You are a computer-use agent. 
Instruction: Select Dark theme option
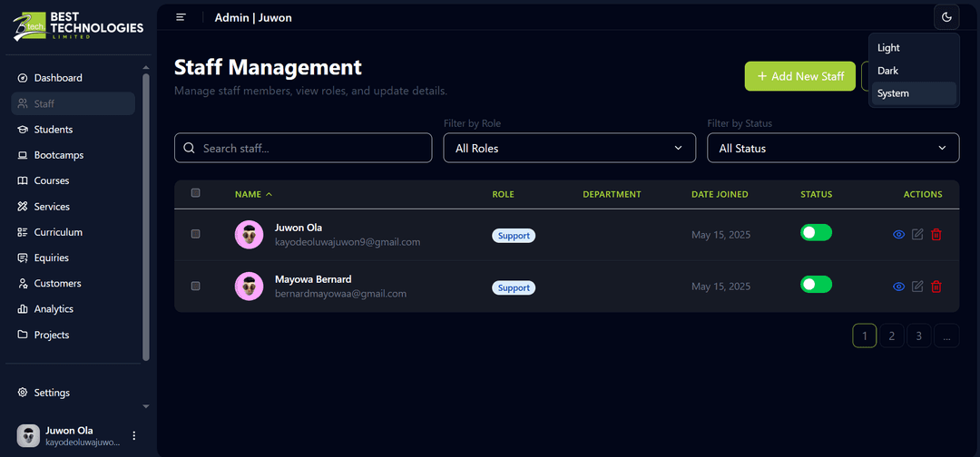914,71
